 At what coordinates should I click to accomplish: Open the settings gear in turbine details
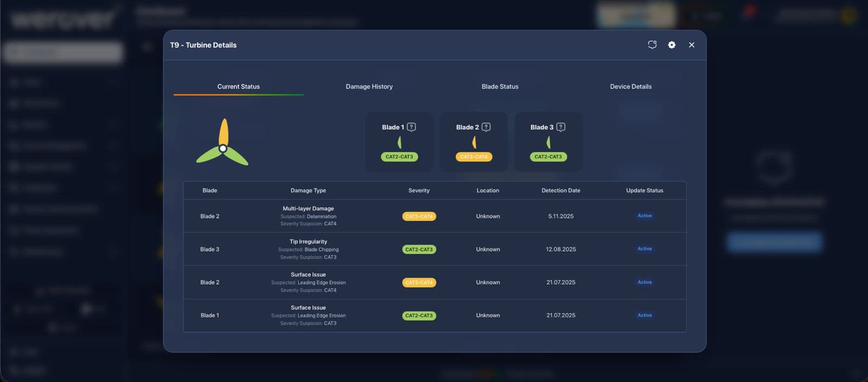[x=672, y=45]
